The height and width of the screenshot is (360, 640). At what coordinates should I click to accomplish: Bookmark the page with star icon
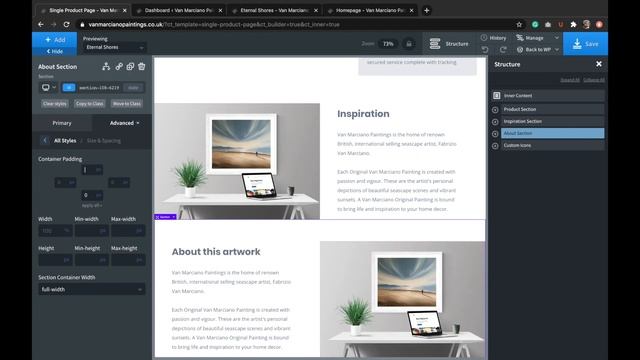(x=519, y=24)
